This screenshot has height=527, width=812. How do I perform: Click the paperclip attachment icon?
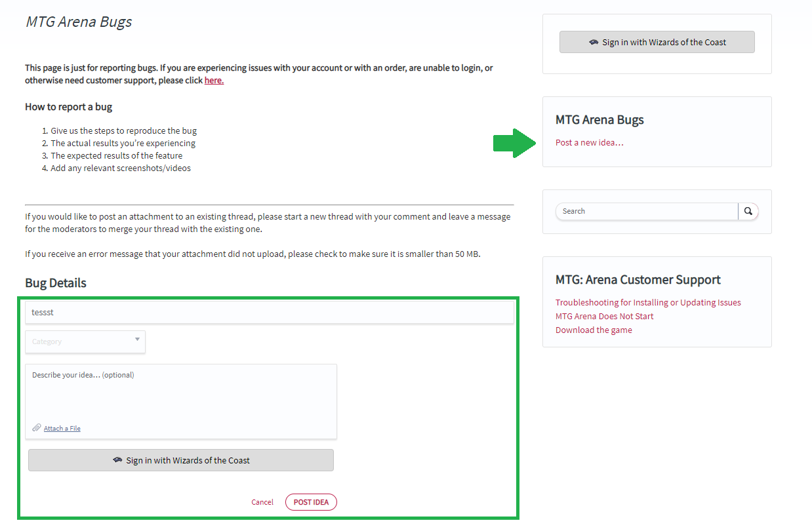[37, 428]
